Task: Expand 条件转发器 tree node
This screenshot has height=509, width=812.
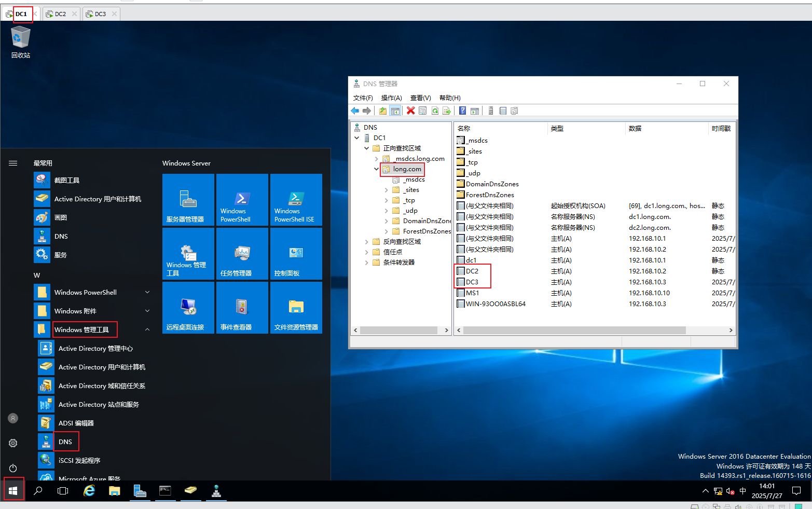Action: click(367, 263)
